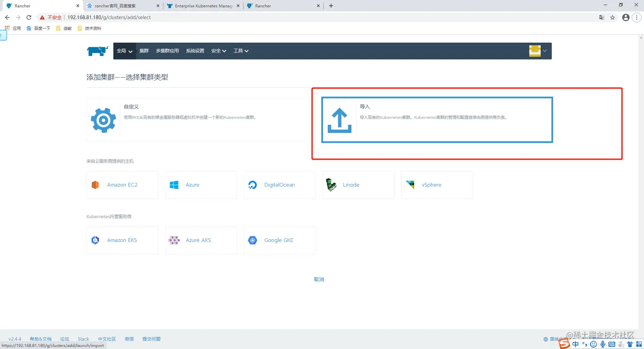Open the Chrome profile icon

626,17
